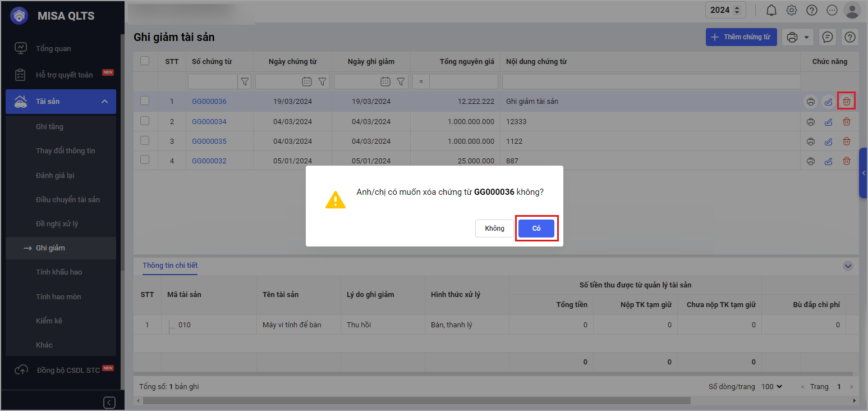Click filter funnel for Ngày chứng từ
Screen dimensions: 868x411
[322, 81]
